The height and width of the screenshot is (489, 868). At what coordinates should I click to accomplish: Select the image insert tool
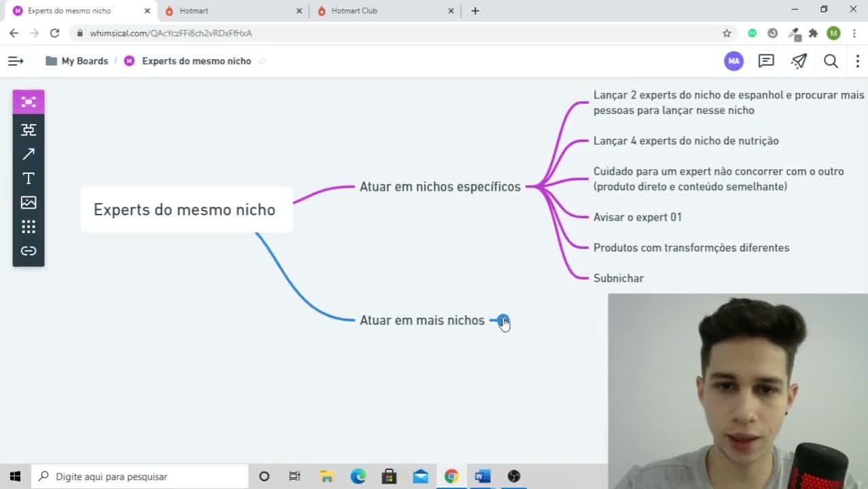pyautogui.click(x=29, y=202)
